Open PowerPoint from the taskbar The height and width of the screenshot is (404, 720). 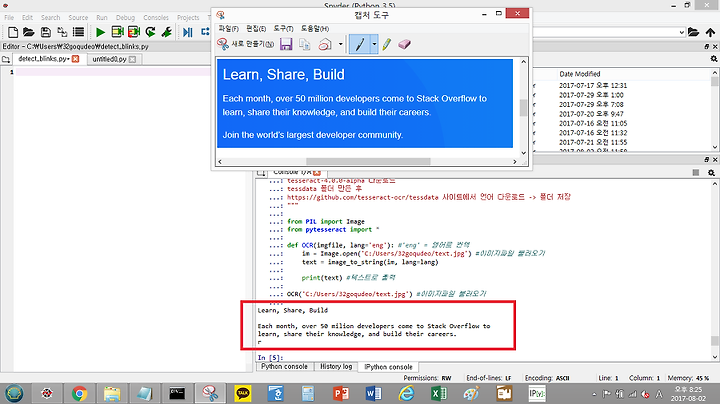click(x=341, y=393)
